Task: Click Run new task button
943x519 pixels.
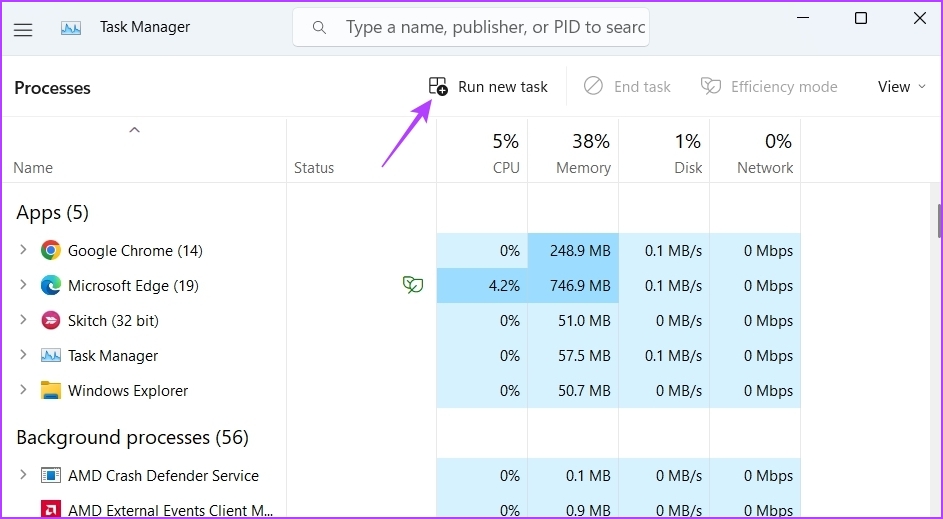Action: (x=488, y=87)
